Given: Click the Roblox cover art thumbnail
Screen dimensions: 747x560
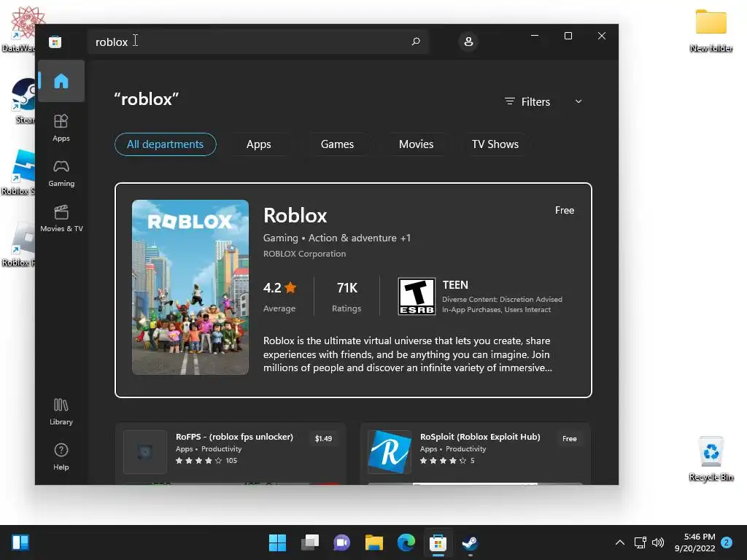Looking at the screenshot, I should (190, 287).
